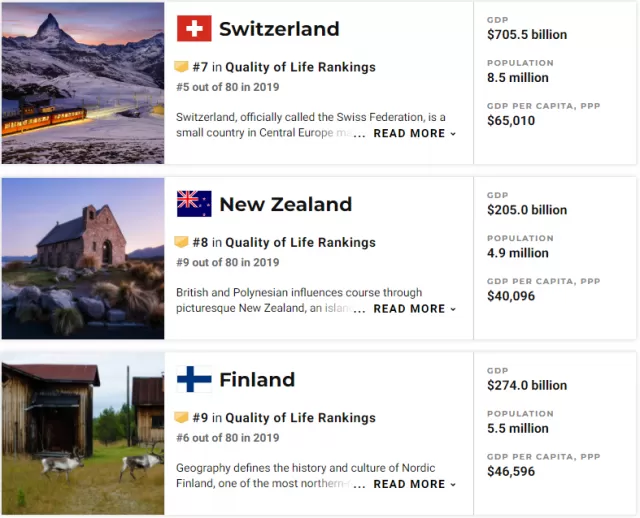This screenshot has width=640, height=518.
Task: Expand Finland's READ MORE description
Action: click(415, 484)
